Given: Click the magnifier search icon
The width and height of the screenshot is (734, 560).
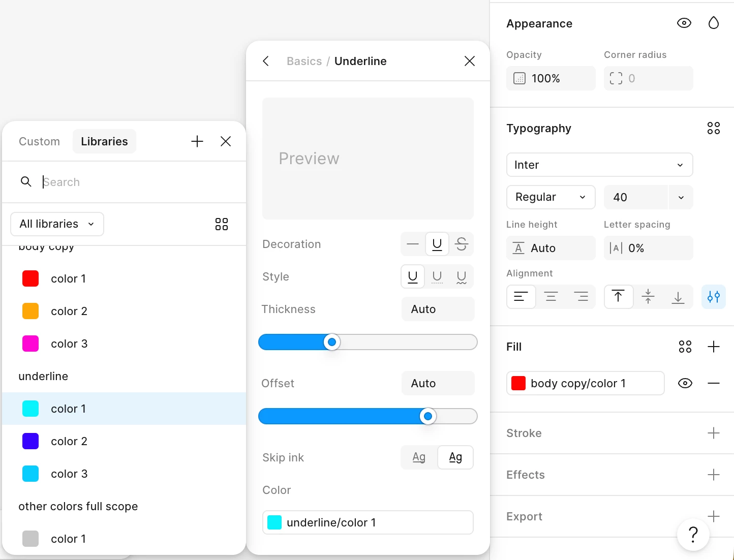Looking at the screenshot, I should 26,181.
